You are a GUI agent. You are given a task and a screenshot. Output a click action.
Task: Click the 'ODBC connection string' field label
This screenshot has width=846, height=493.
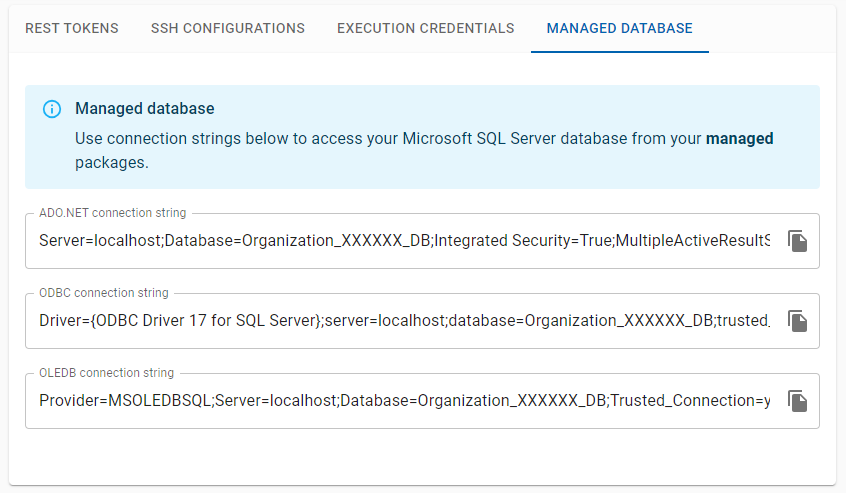104,293
